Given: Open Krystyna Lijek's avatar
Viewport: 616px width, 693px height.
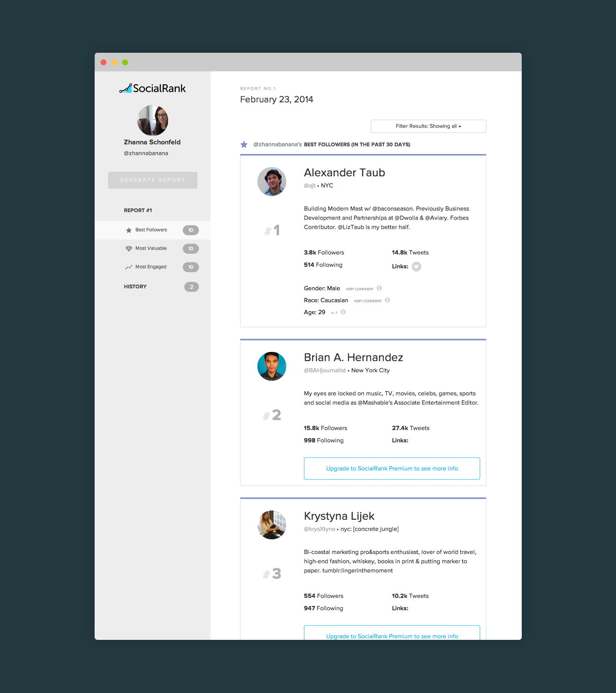Looking at the screenshot, I should (x=272, y=525).
